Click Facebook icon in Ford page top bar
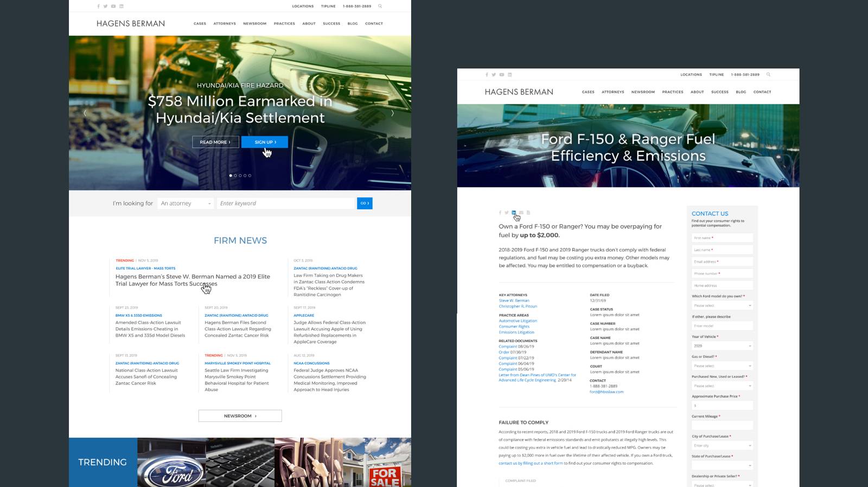Viewport: 868px width, 487px height. pyautogui.click(x=487, y=75)
